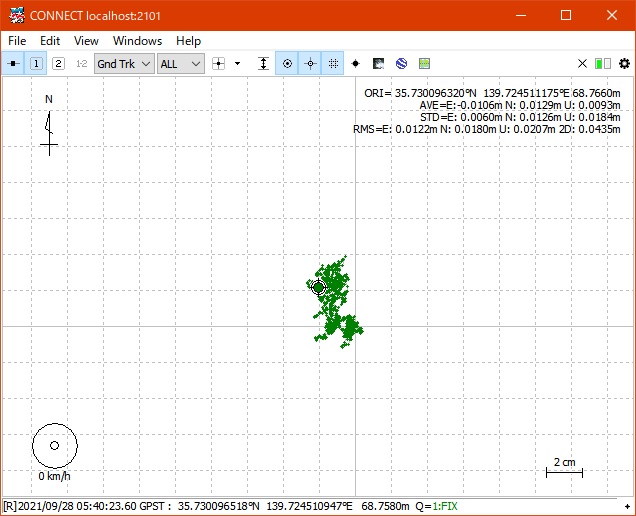Image resolution: width=636 pixels, height=516 pixels.
Task: Toggle solution 1 display button
Action: coord(37,63)
